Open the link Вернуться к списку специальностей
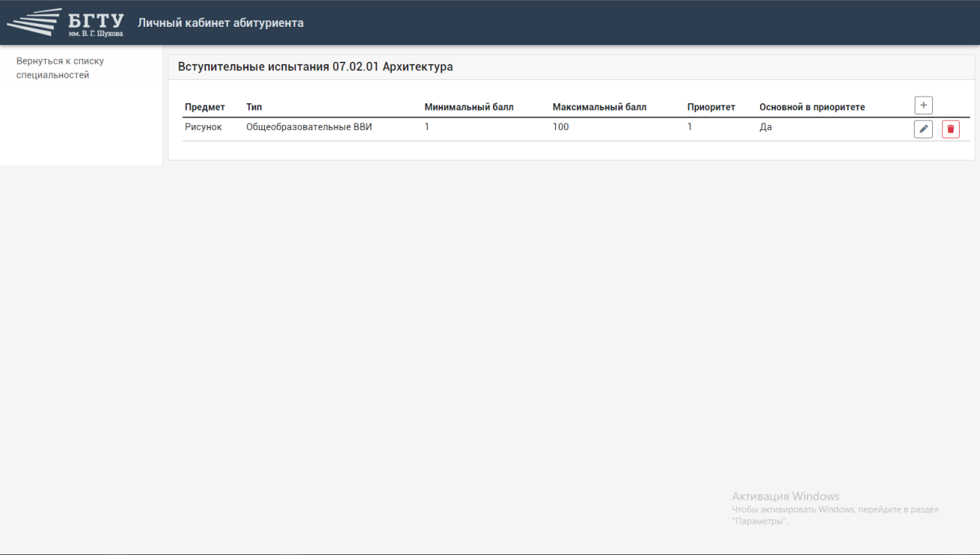The height and width of the screenshot is (555, 980). [x=60, y=68]
